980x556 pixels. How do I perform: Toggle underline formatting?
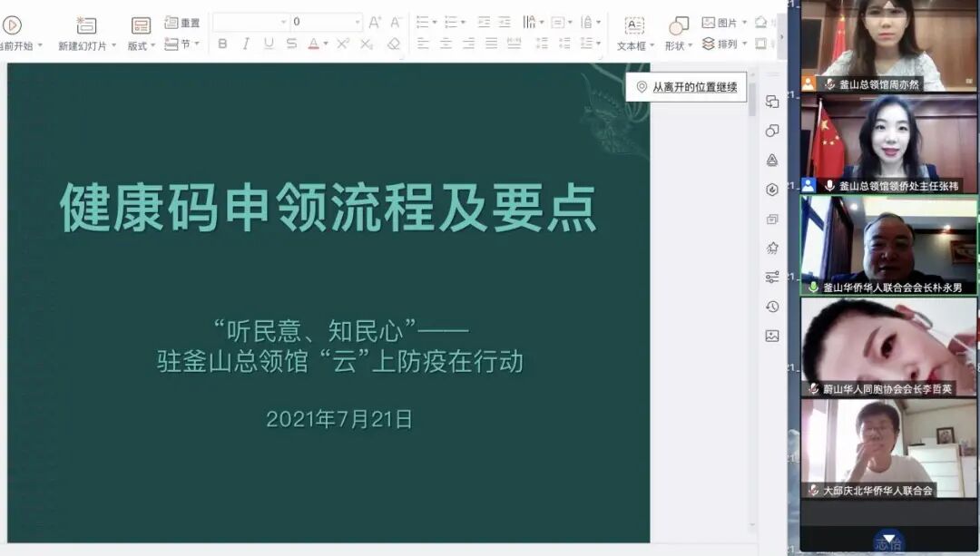[x=269, y=44]
